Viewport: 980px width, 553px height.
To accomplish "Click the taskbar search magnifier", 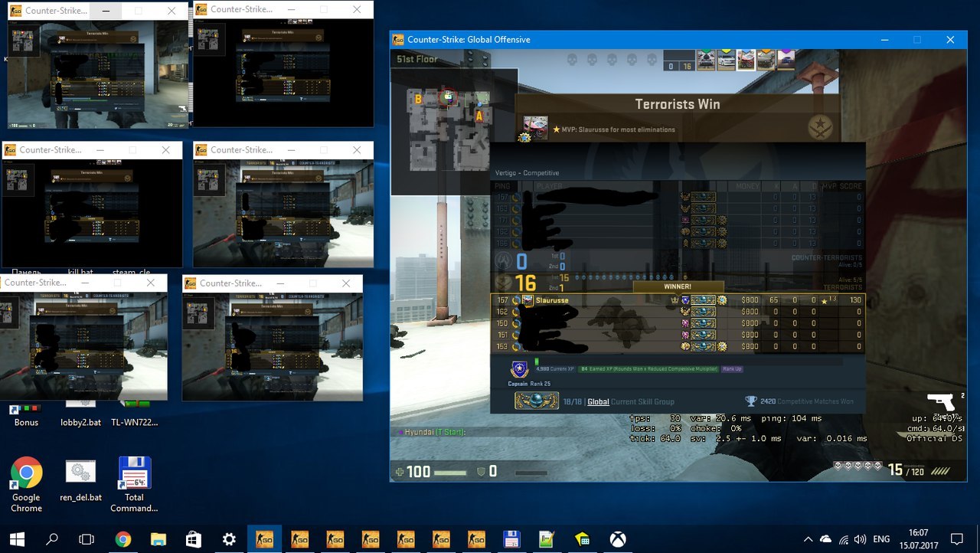I will (52, 539).
